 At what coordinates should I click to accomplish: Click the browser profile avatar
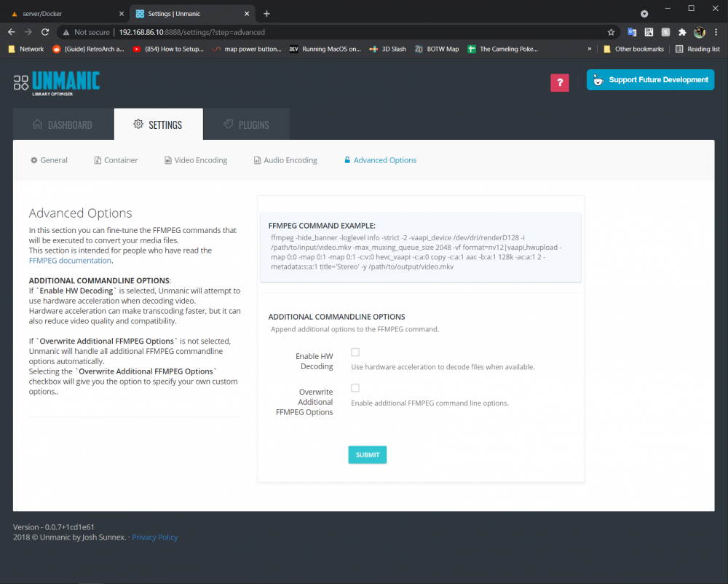tap(699, 32)
